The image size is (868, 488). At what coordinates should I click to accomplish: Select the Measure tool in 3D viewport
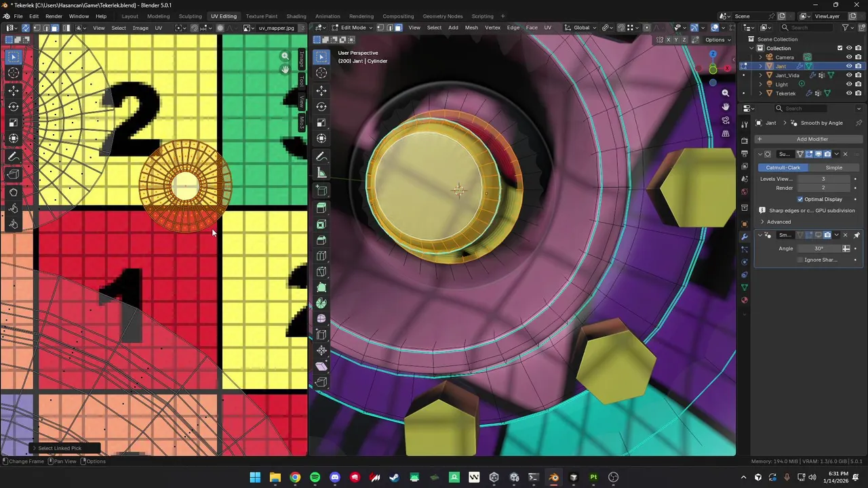tap(321, 172)
